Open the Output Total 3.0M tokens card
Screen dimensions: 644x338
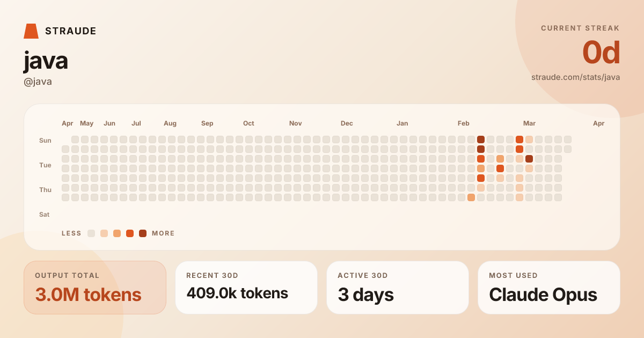[x=95, y=288]
